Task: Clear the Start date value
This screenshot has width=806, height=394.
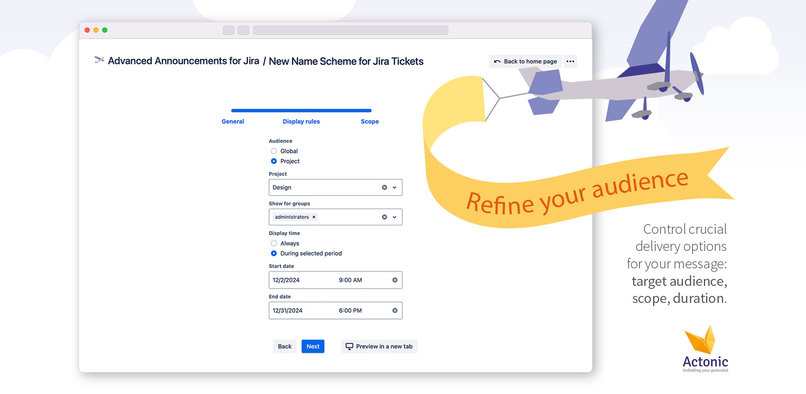Action: tap(395, 280)
